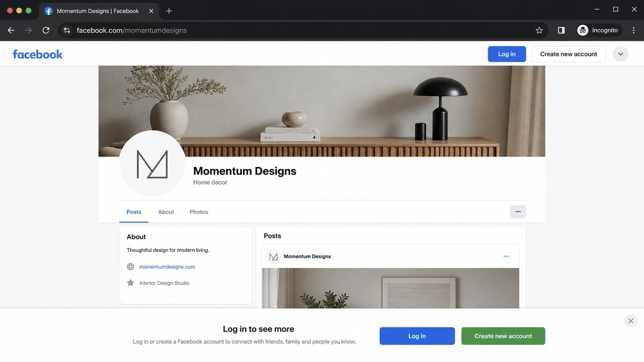Switch to the Posts tab
Screen dimensions: 644x362
click(x=134, y=212)
